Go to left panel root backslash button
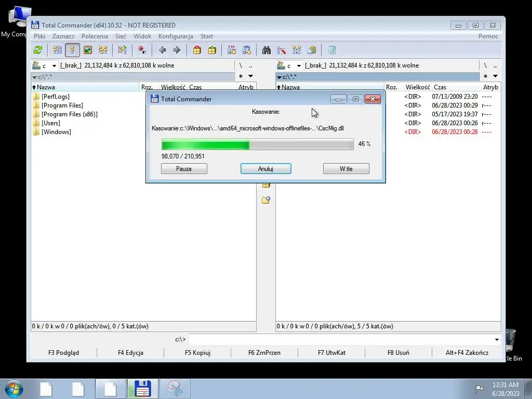 coord(241,66)
